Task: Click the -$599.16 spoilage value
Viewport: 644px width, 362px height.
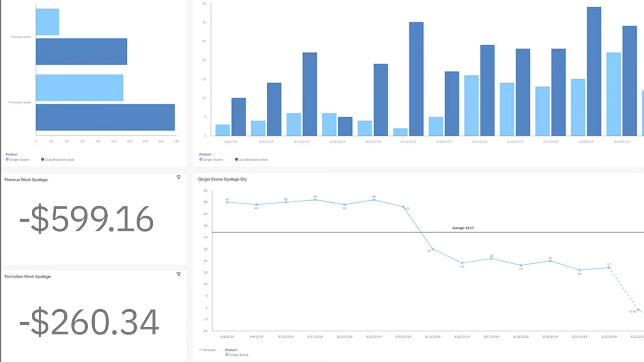Action: coord(86,219)
